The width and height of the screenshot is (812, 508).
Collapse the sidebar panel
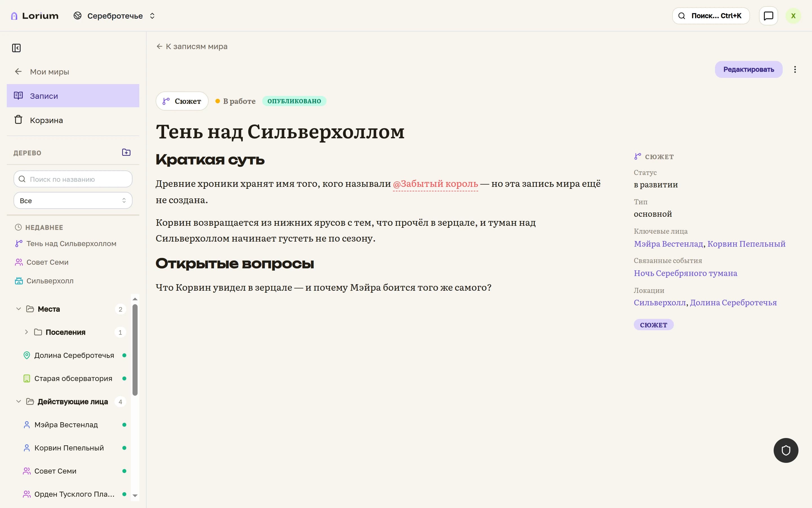pos(16,48)
